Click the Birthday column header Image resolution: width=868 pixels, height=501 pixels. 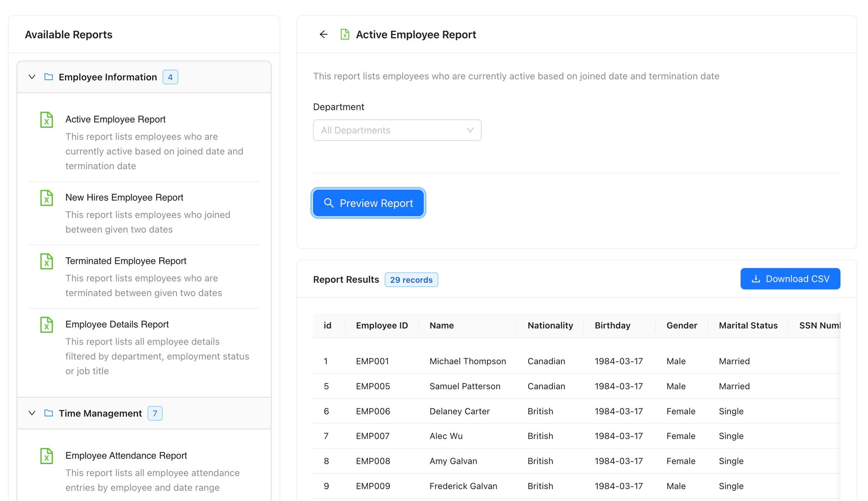click(612, 325)
